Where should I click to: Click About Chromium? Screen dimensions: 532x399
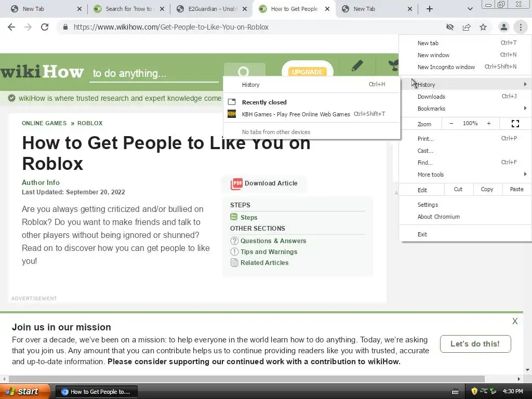(465, 217)
